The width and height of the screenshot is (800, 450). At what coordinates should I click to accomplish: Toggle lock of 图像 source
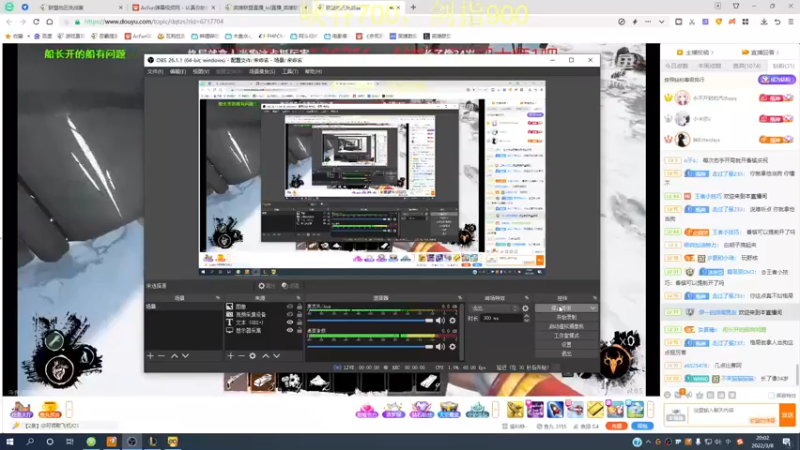click(299, 307)
